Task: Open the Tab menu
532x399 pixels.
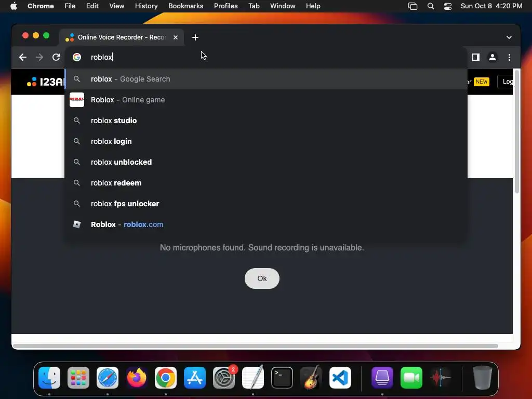Action: tap(254, 6)
